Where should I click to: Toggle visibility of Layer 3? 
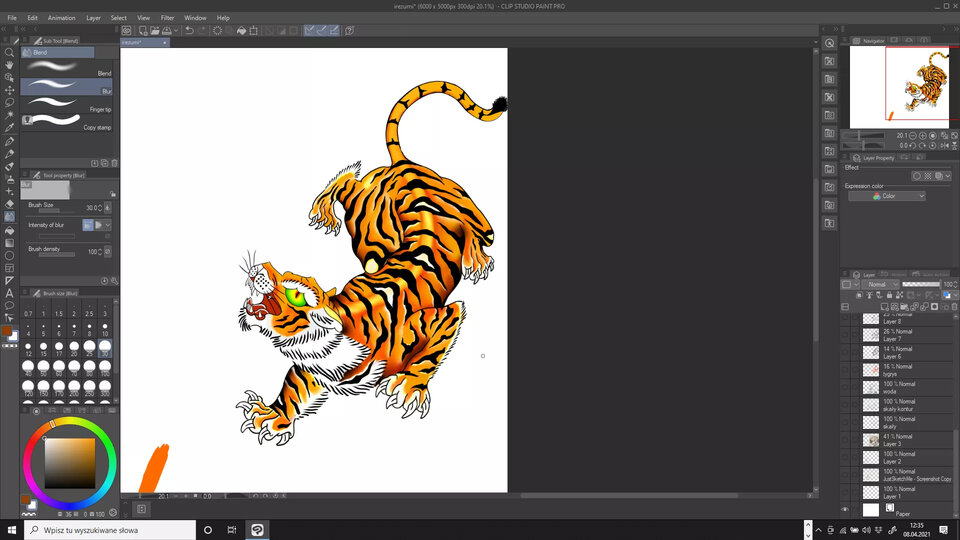coord(845,440)
